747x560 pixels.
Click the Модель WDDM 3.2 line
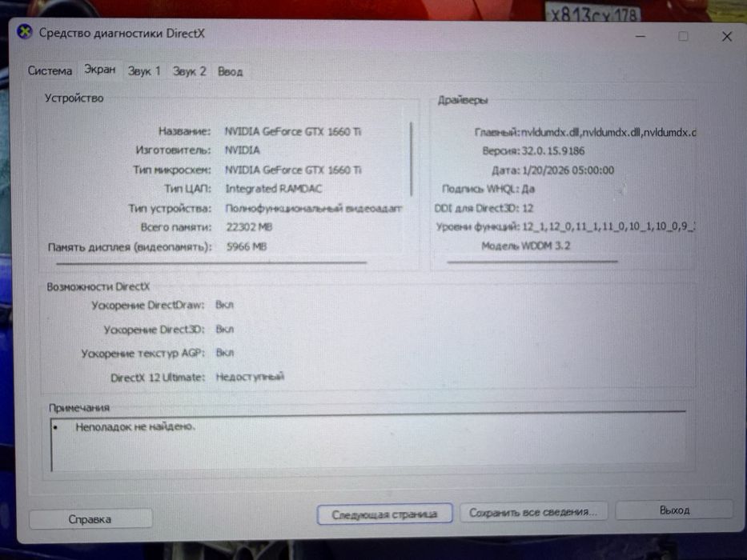pyautogui.click(x=525, y=246)
